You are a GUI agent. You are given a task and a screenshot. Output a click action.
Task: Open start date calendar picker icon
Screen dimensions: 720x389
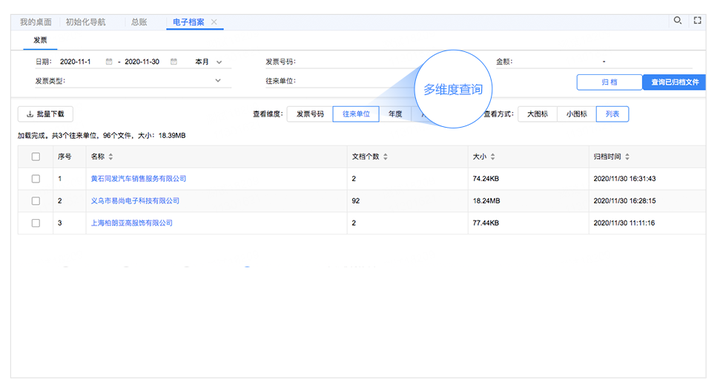coord(109,62)
